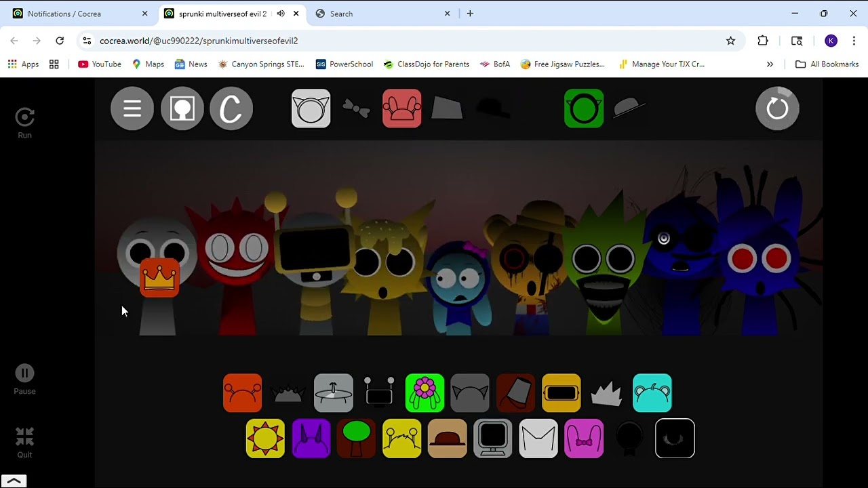
Task: Click the red spiky smiling character
Action: pyautogui.click(x=236, y=268)
